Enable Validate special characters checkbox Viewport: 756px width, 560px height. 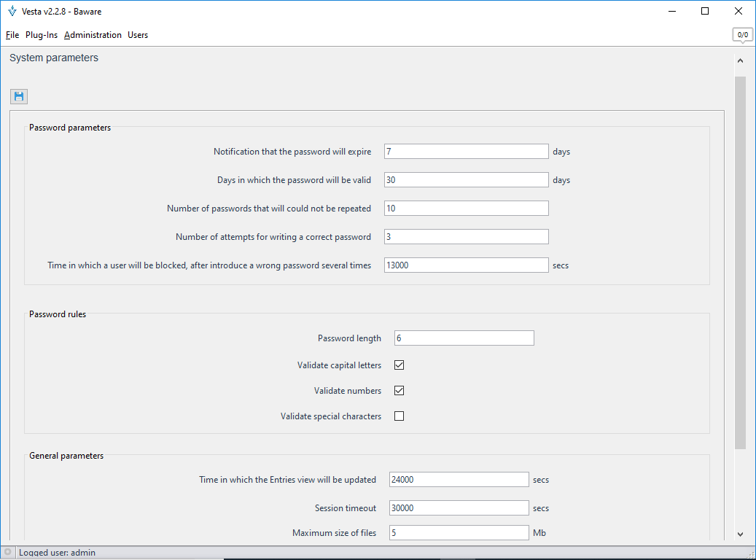tap(399, 416)
